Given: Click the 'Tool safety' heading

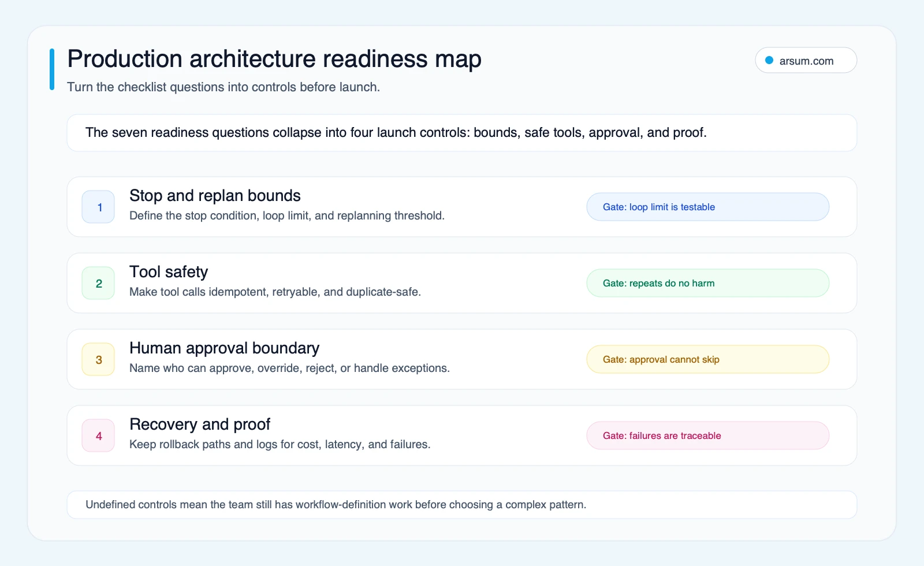Looking at the screenshot, I should [x=169, y=271].
